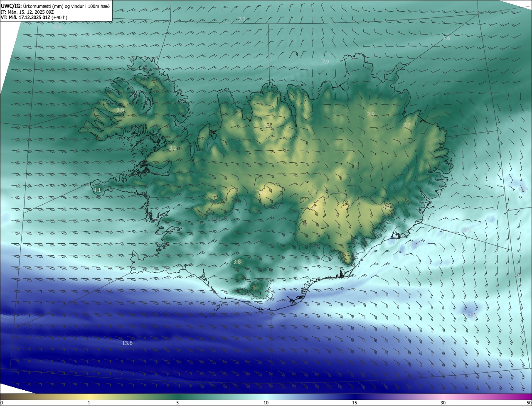Click the 3.8 value in south Iceland

(x=237, y=262)
